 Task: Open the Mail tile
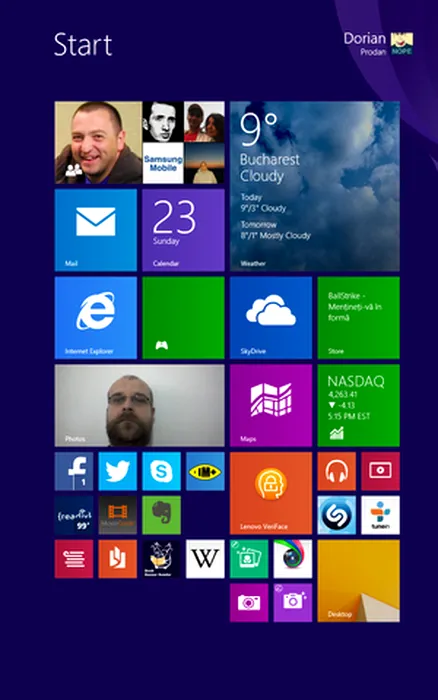tap(96, 230)
